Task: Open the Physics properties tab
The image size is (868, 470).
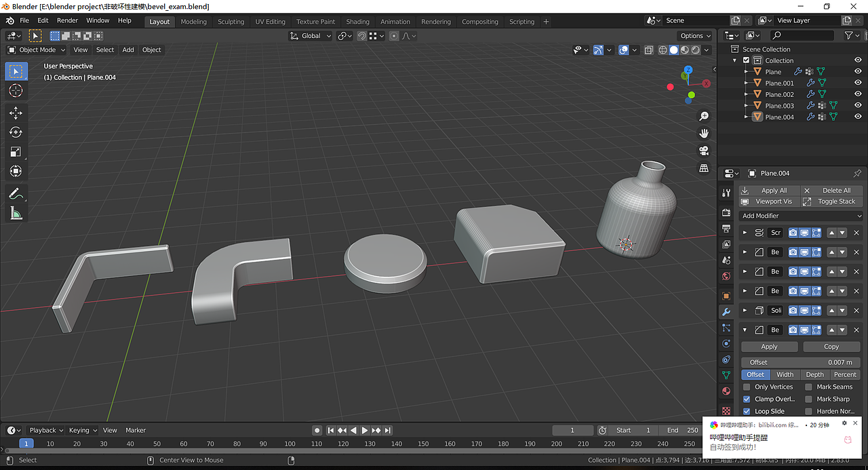Action: coord(726,343)
